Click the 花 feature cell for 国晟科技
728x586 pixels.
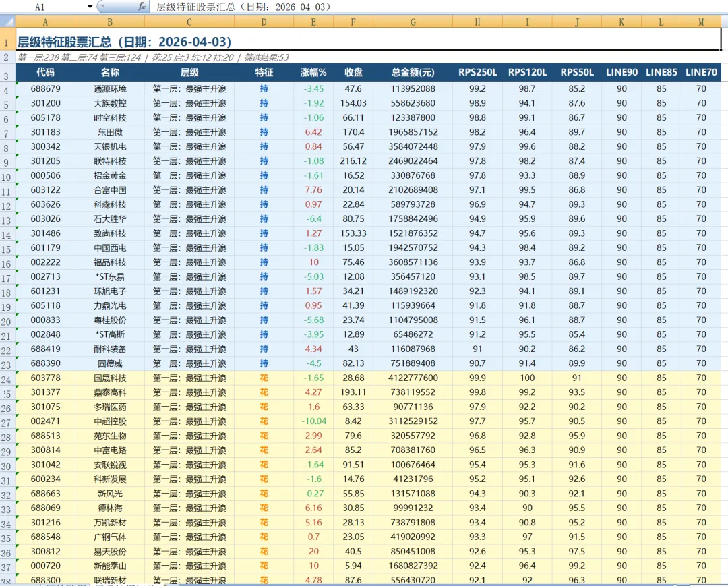(264, 378)
